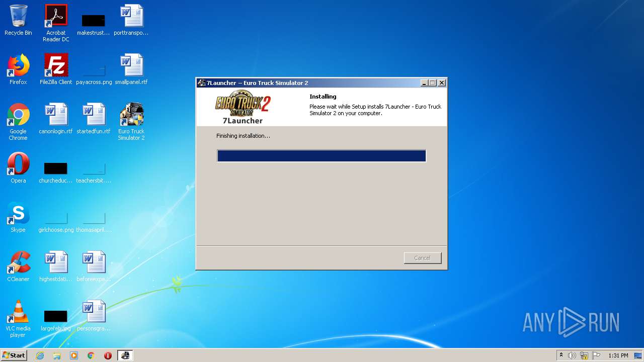Screen dimensions: 644x362
Task: Click the 'Finishing installation...' status text
Action: click(x=243, y=136)
